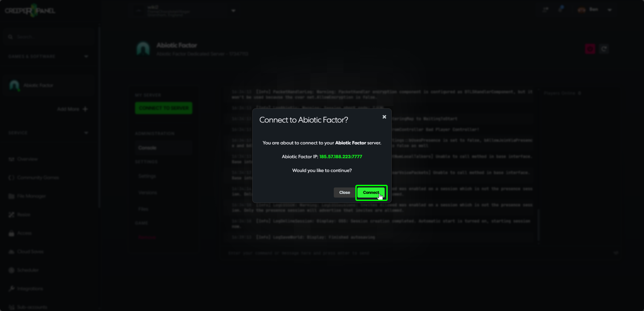
Task: Open Access in the sidebar
Action: (20, 233)
